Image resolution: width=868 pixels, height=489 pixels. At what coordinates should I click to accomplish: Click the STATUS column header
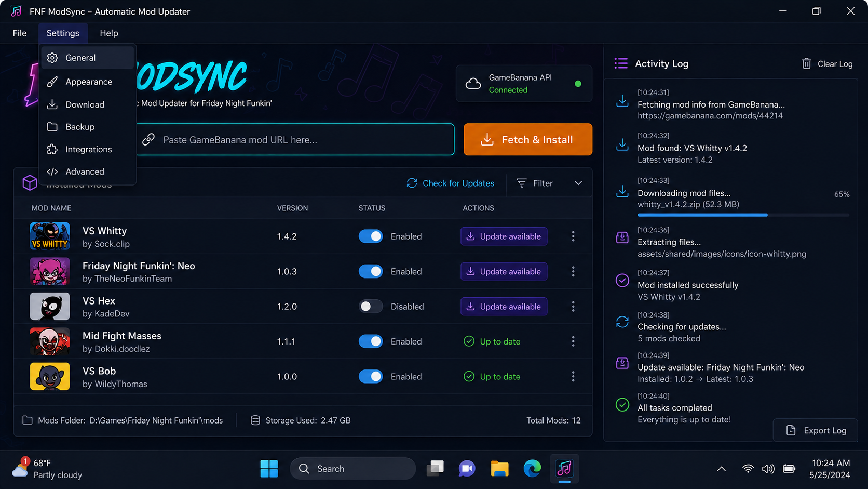coord(372,208)
